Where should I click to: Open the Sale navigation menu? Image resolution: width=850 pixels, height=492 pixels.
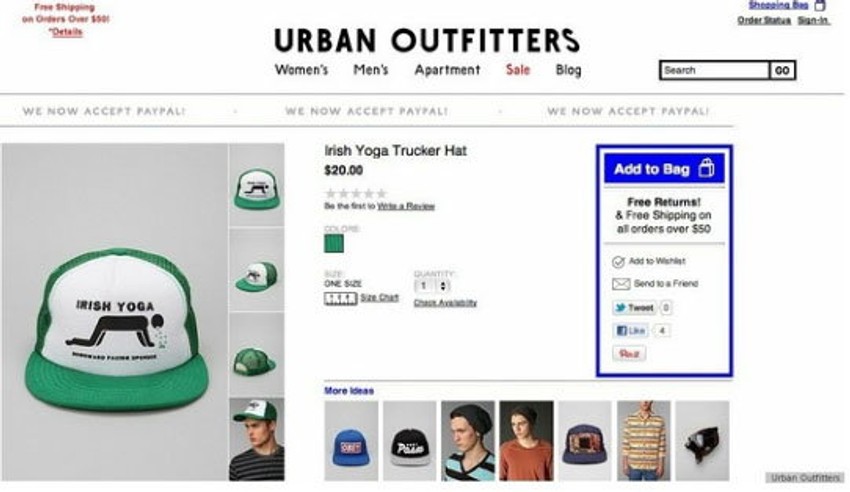point(518,70)
